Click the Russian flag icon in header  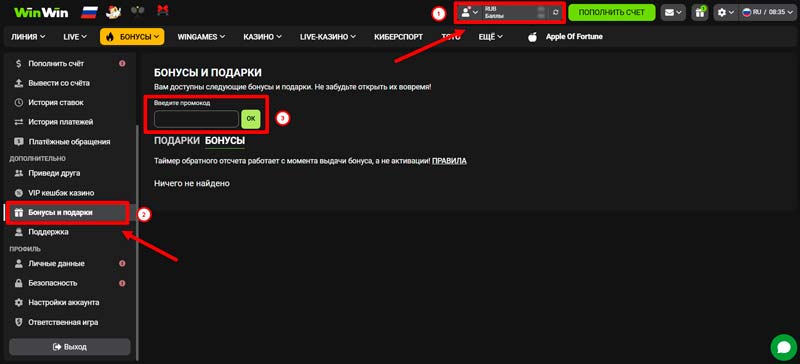(x=89, y=12)
